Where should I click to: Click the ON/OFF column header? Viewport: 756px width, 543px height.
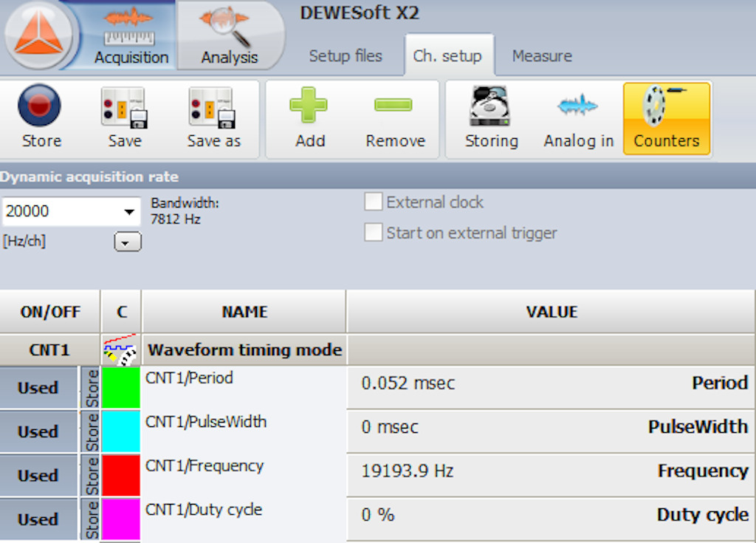click(49, 312)
